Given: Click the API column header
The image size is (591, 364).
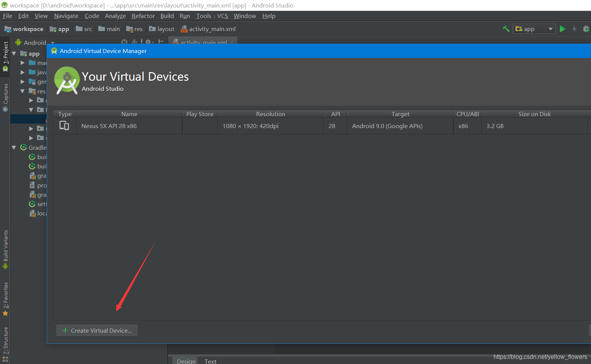Looking at the screenshot, I should [335, 114].
